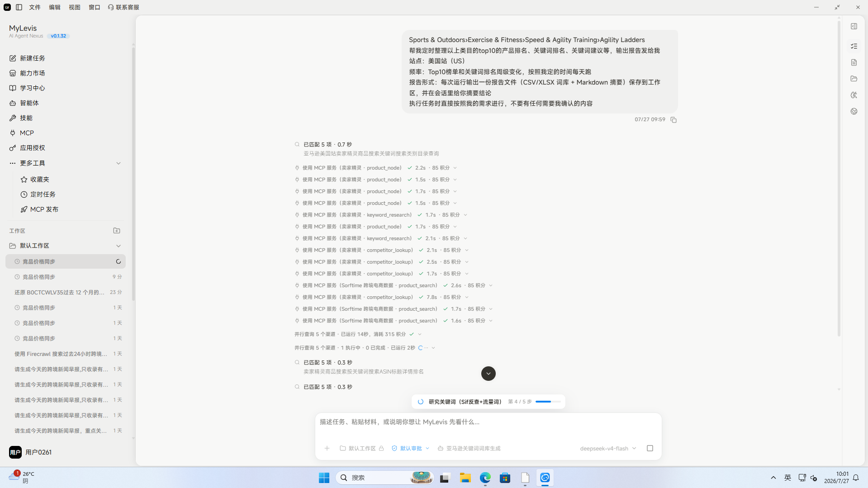
Task: Open the Windows Start menu
Action: (324, 478)
